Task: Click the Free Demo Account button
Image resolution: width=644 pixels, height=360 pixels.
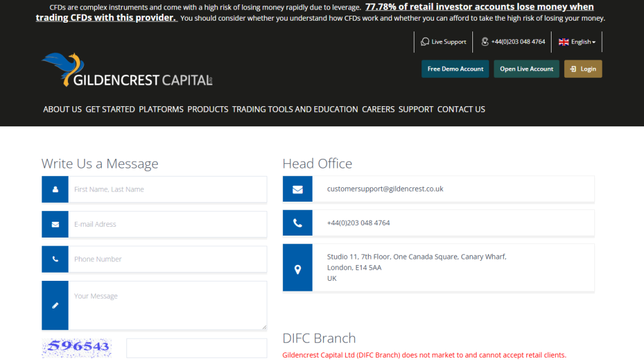Action: [x=455, y=69]
